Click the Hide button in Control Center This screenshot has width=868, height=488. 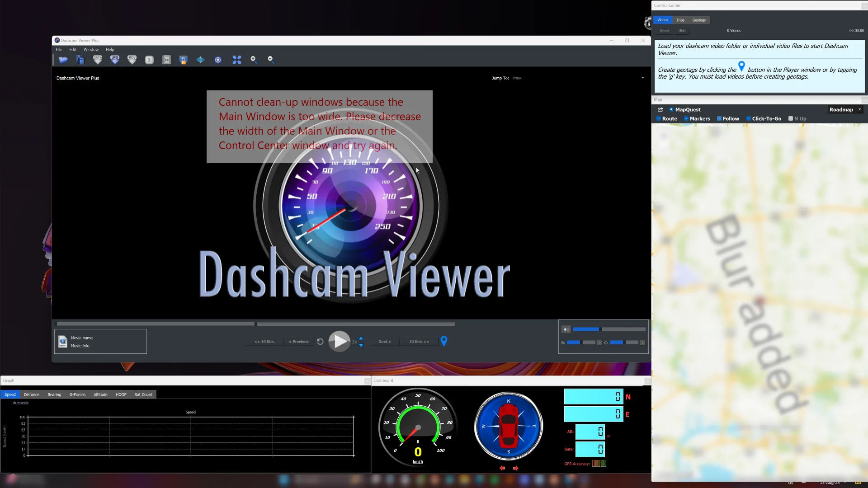[682, 31]
